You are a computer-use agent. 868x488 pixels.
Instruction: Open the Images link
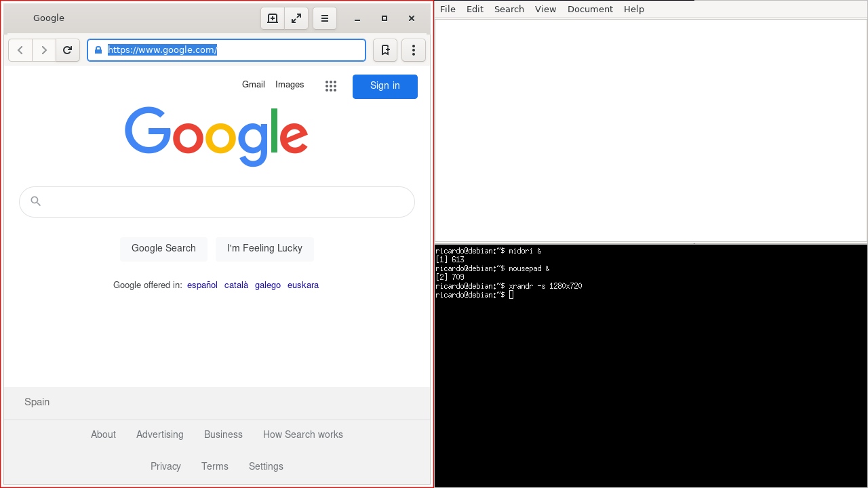tap(290, 85)
